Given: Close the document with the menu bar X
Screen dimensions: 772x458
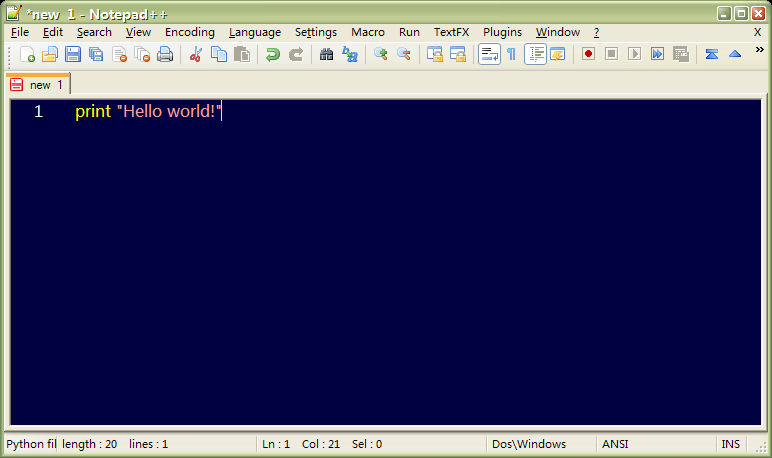Looking at the screenshot, I should (757, 33).
